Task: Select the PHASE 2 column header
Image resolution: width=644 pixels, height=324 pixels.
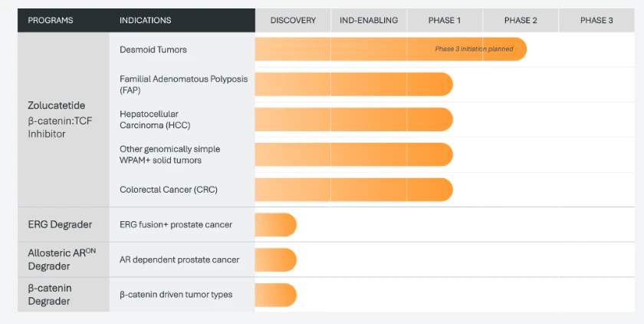Action: point(521,20)
